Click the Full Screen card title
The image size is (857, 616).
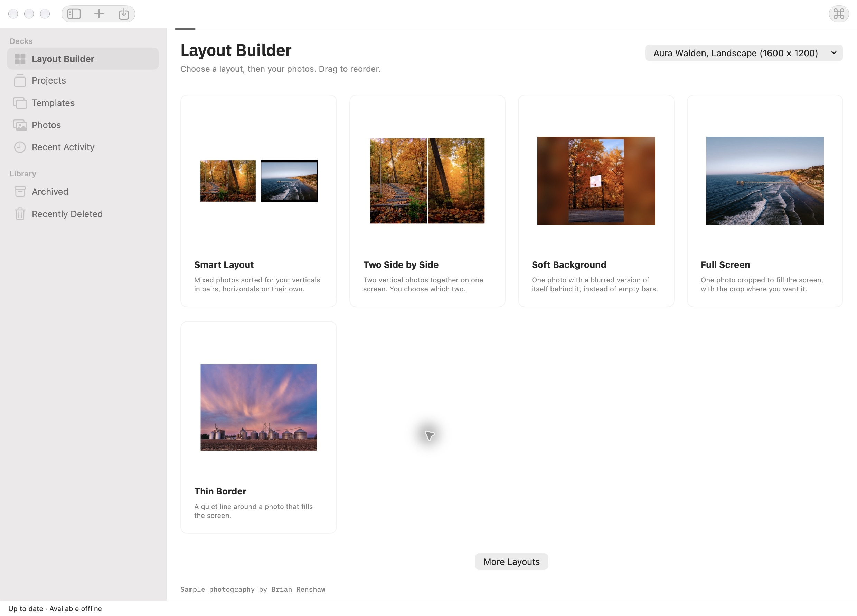(x=725, y=265)
